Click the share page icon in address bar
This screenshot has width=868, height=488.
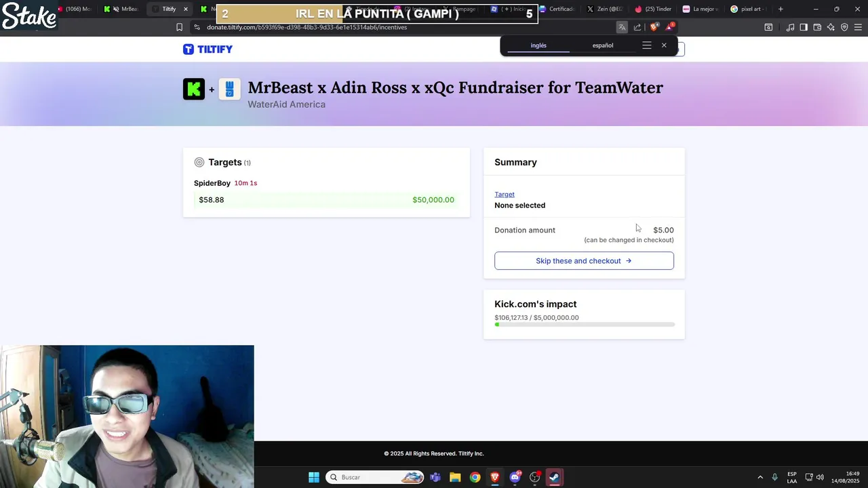(x=637, y=27)
